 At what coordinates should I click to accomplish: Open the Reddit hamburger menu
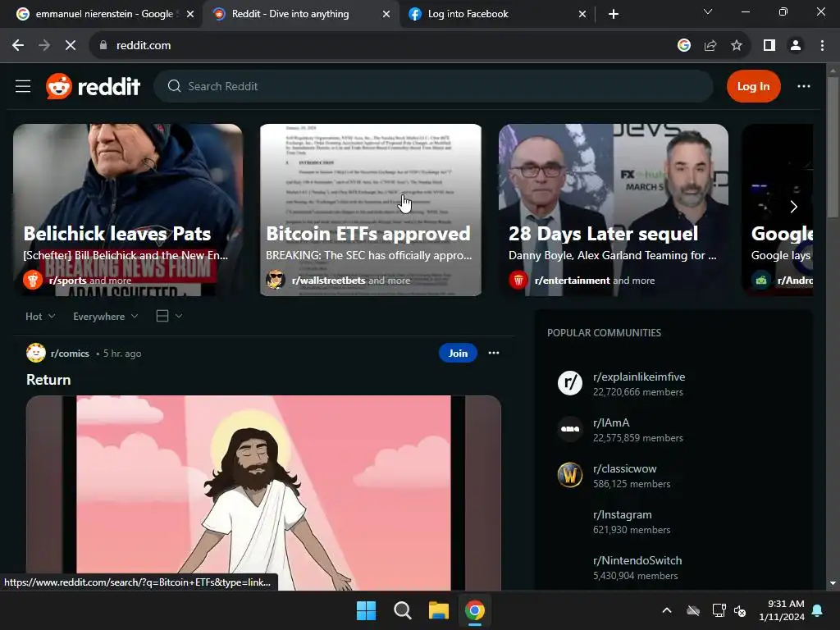pyautogui.click(x=23, y=86)
